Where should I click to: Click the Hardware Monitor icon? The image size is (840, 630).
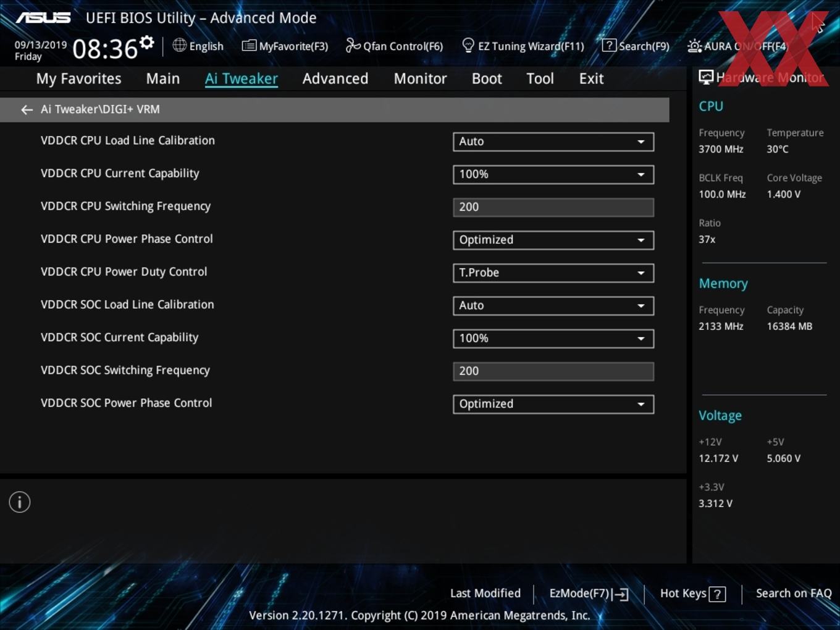(706, 77)
